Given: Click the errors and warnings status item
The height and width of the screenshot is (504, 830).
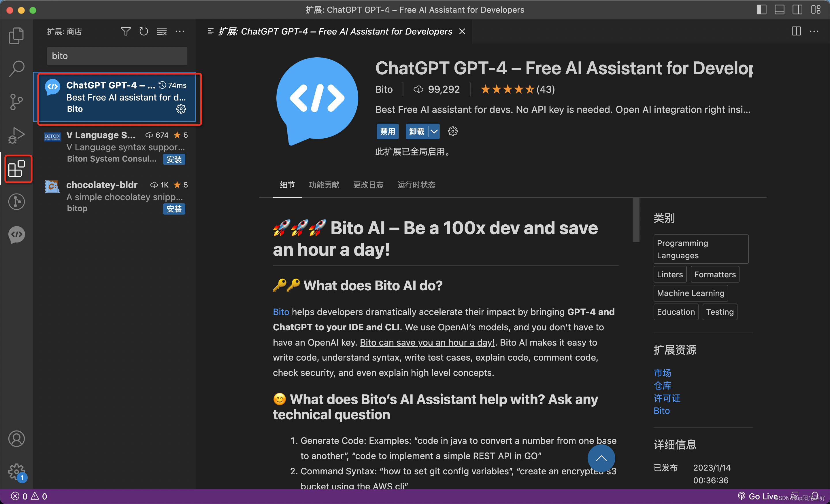Looking at the screenshot, I should point(29,496).
